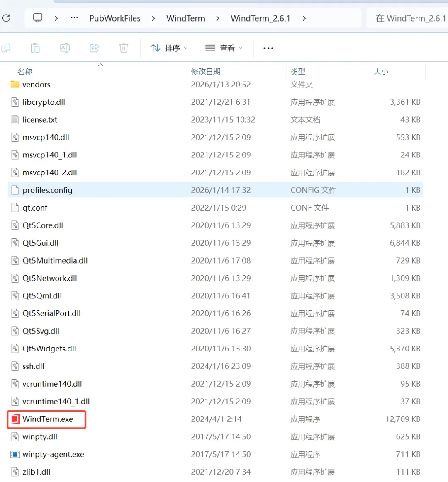Click the license.txt file name
The image size is (448, 482).
point(40,120)
